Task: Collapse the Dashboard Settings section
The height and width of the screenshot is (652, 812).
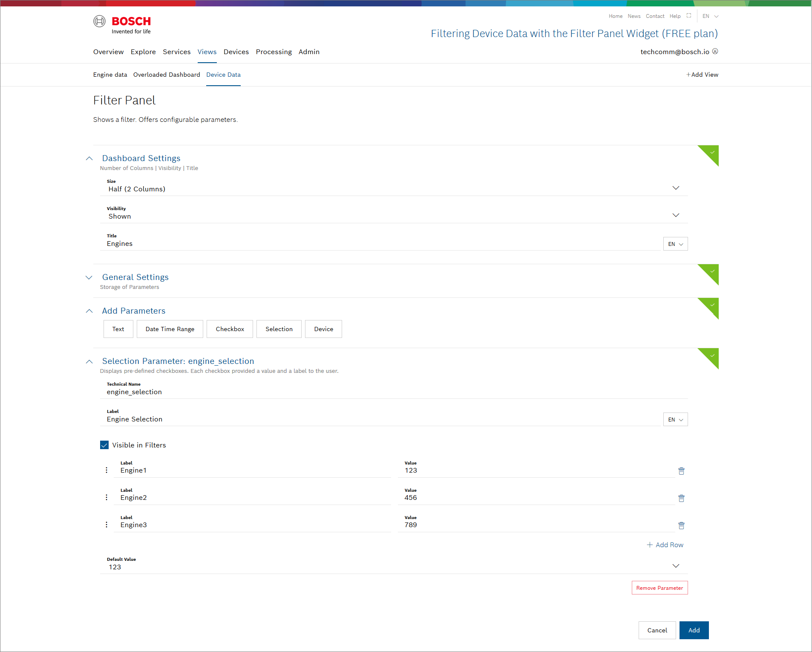Action: click(89, 159)
